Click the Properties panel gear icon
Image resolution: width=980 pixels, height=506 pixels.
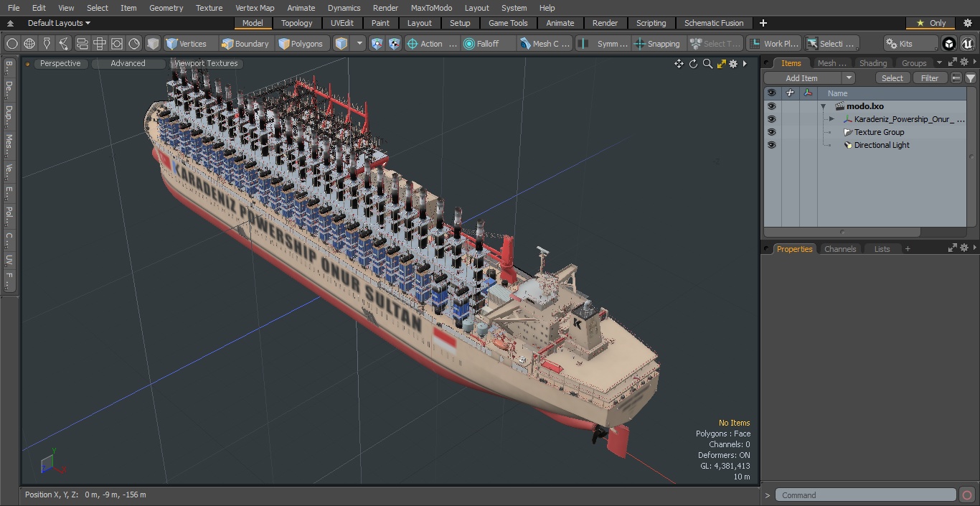point(964,248)
